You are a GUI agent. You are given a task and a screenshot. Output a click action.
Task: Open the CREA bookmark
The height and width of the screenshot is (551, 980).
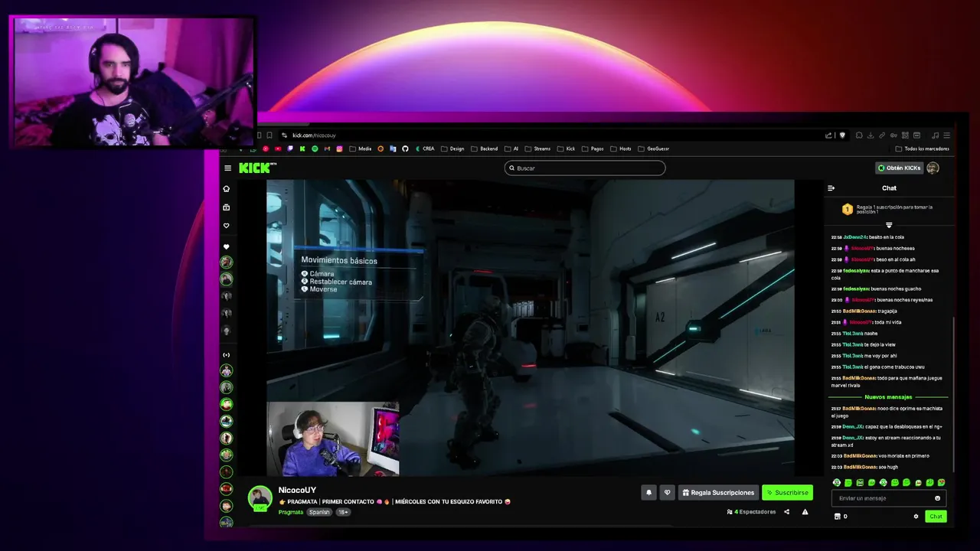pyautogui.click(x=425, y=148)
